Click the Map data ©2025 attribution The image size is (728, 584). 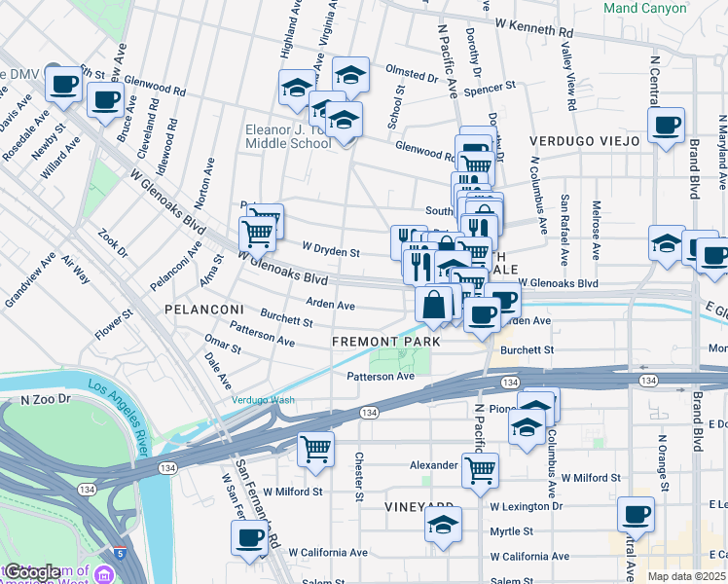point(686,576)
